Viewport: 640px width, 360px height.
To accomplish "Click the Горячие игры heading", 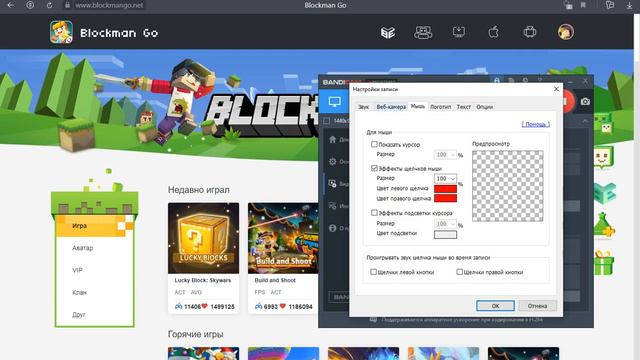I will click(x=196, y=334).
